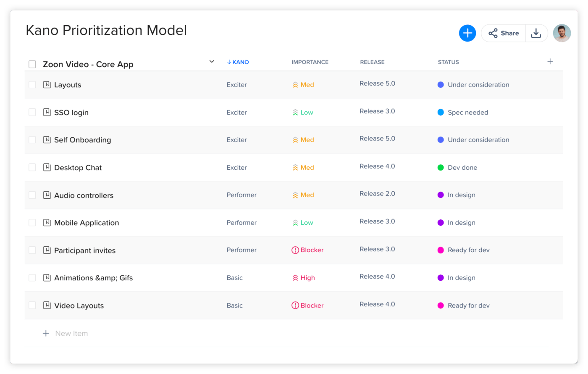Sort by the KANO column header

238,62
